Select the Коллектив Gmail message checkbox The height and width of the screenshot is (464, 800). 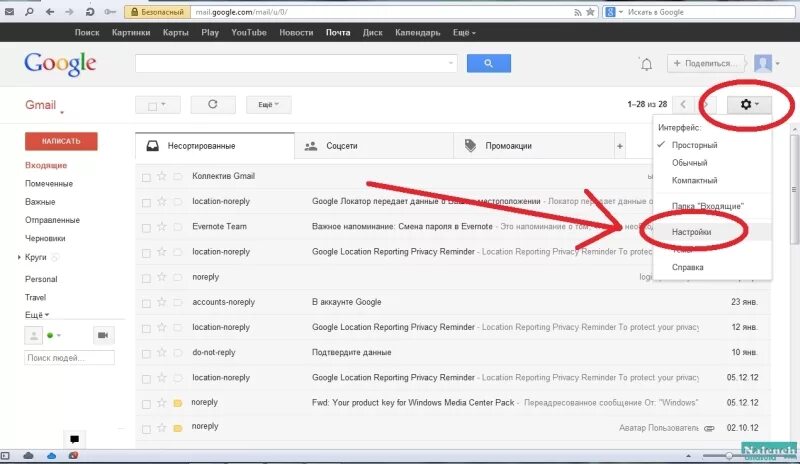point(146,177)
